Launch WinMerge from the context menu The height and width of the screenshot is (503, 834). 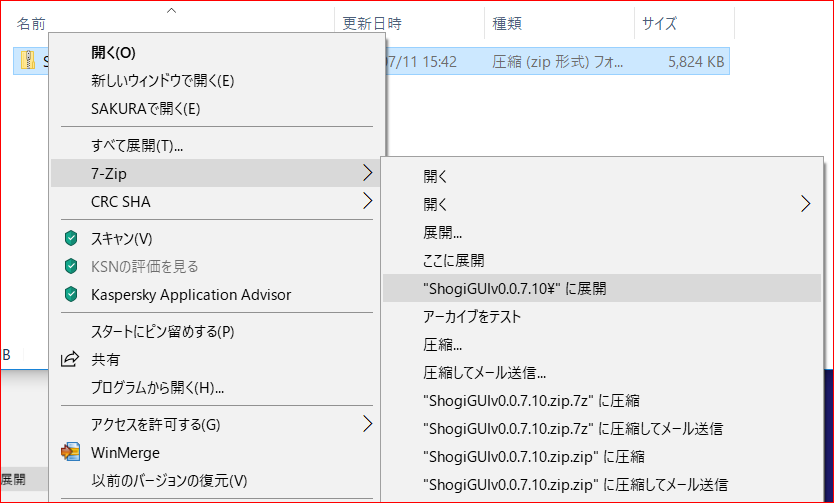point(217,453)
